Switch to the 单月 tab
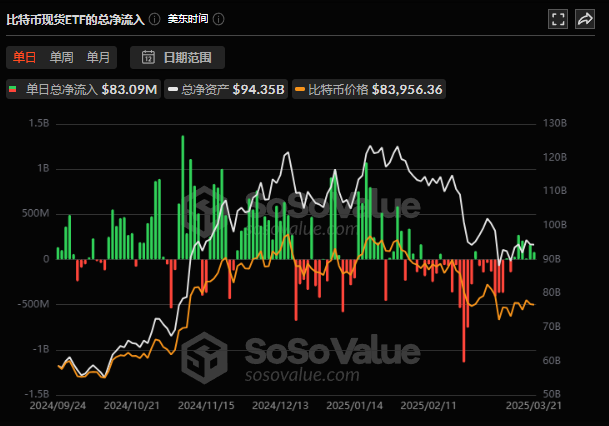Image resolution: width=609 pixels, height=426 pixels. 98,57
